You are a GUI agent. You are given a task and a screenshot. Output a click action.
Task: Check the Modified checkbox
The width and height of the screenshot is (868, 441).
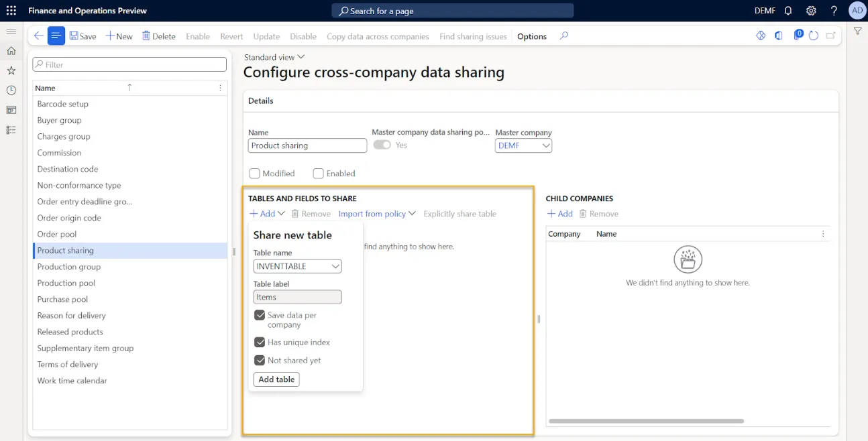(x=254, y=174)
